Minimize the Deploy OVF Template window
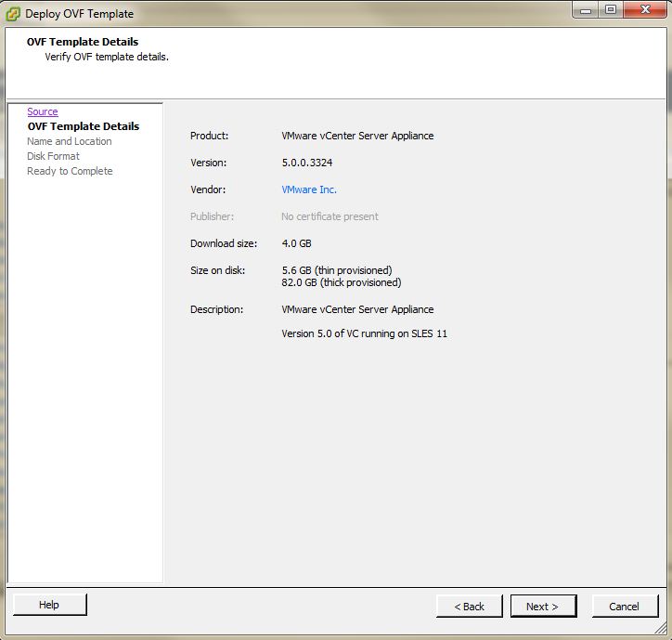 [x=586, y=10]
